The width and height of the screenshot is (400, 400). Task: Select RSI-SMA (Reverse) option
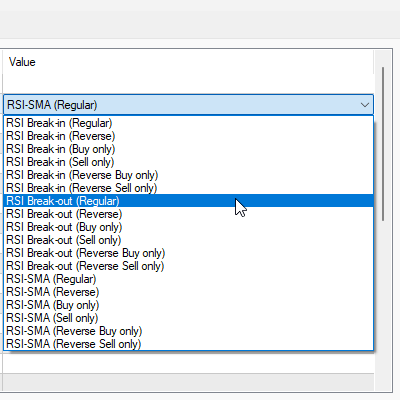[189, 292]
